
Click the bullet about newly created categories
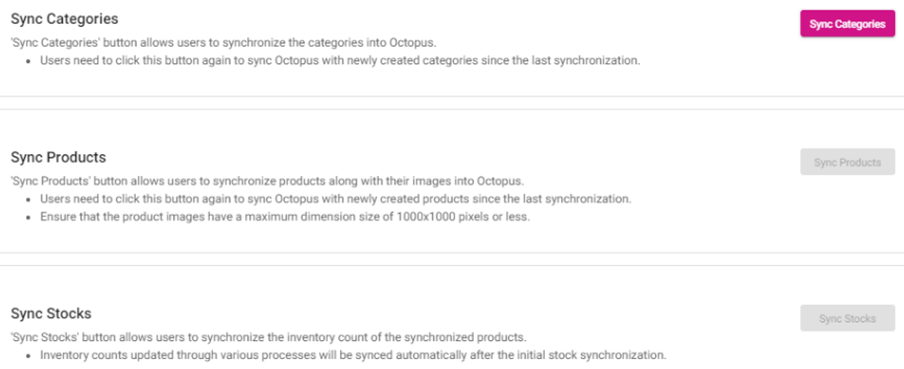point(340,61)
